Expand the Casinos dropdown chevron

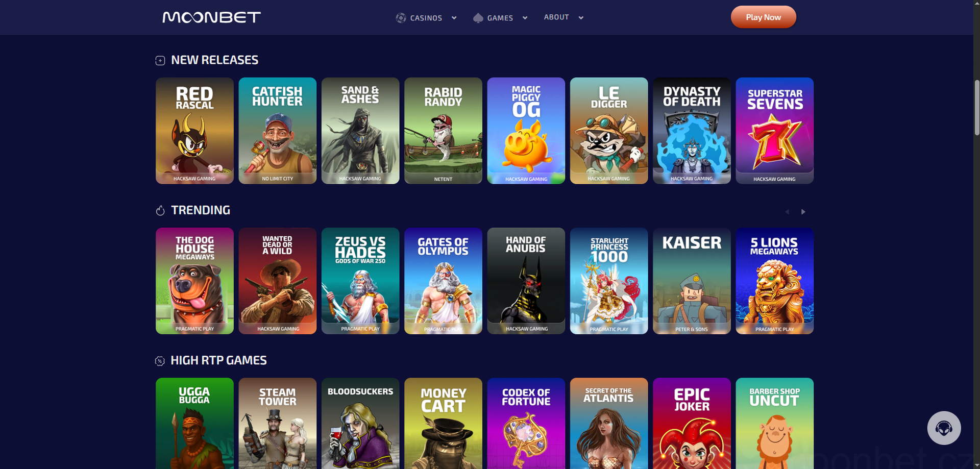pyautogui.click(x=454, y=18)
